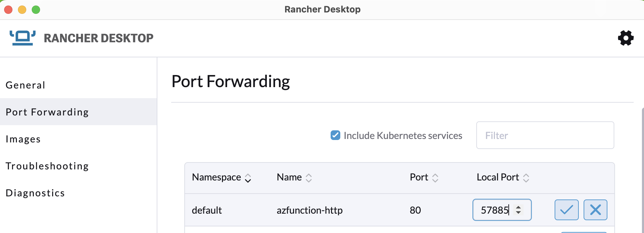This screenshot has width=644, height=233.
Task: Confirm the local port with the checkmark
Action: [566, 210]
